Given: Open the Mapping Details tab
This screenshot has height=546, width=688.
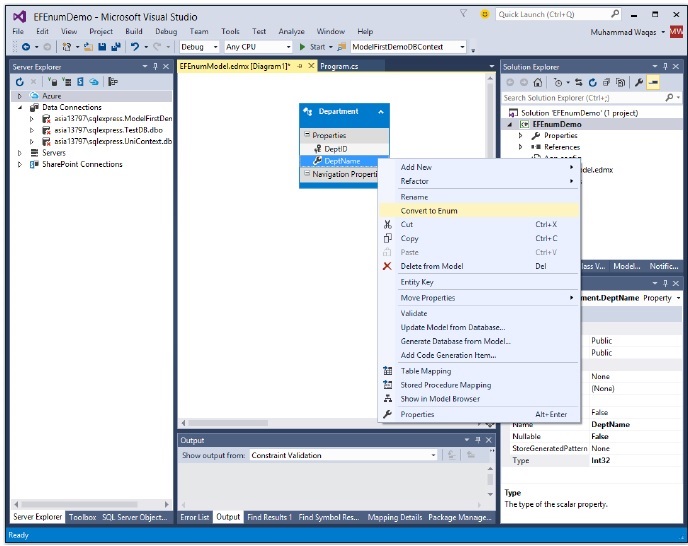Looking at the screenshot, I should (394, 517).
